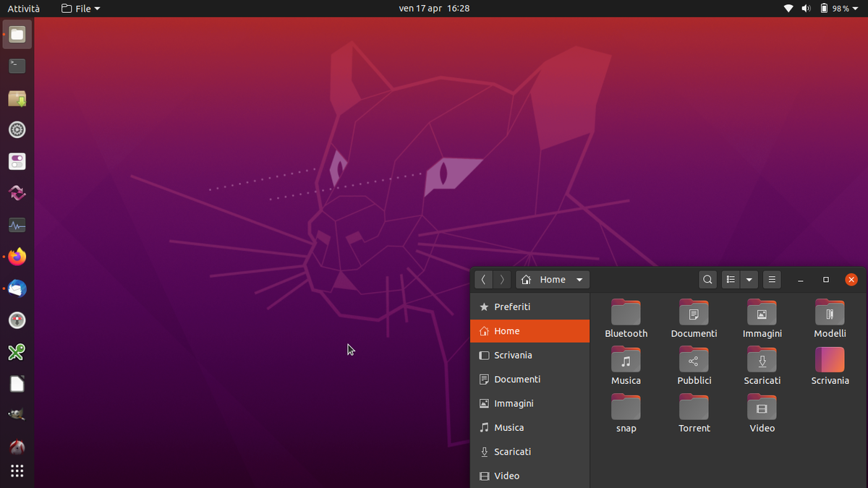The width and height of the screenshot is (868, 488).
Task: Select Scrivania in the sidebar
Action: point(530,355)
